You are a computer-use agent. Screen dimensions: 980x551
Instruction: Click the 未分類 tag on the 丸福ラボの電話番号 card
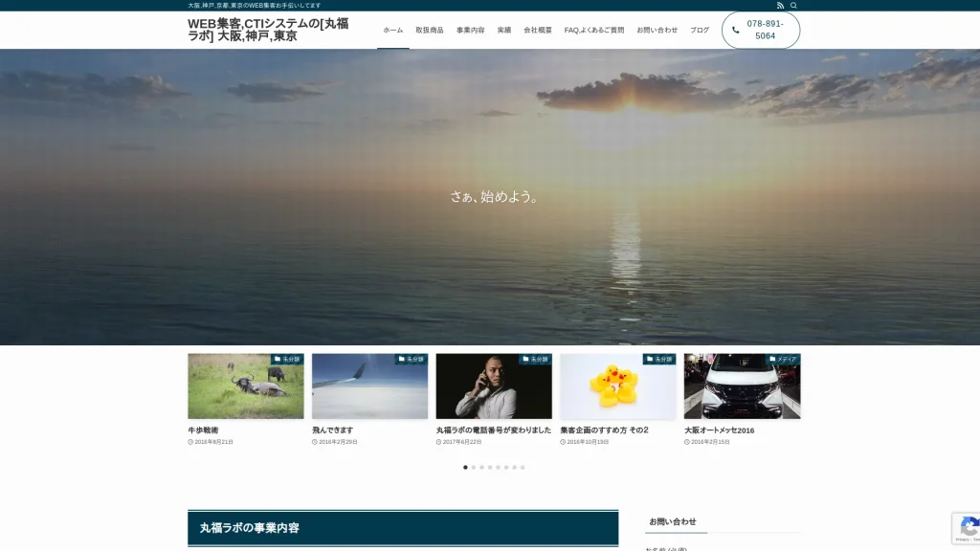[536, 360]
